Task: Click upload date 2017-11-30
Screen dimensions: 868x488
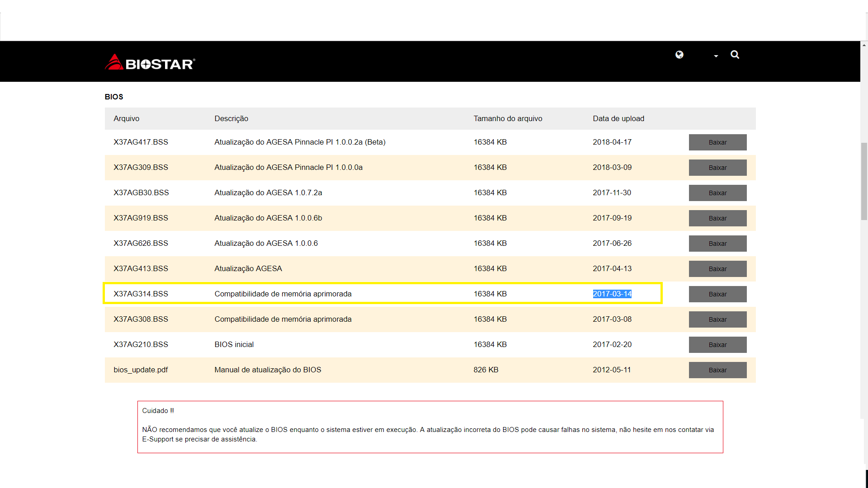Action: coord(612,192)
